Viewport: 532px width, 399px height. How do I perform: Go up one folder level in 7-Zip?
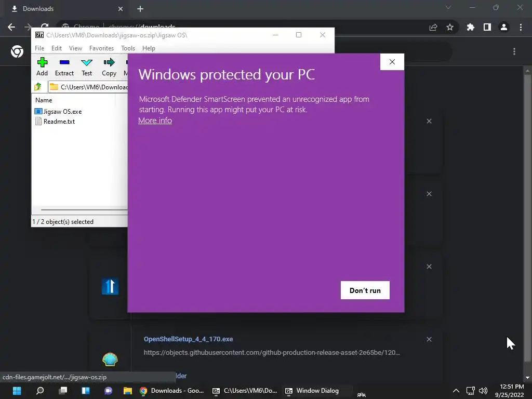(x=37, y=87)
